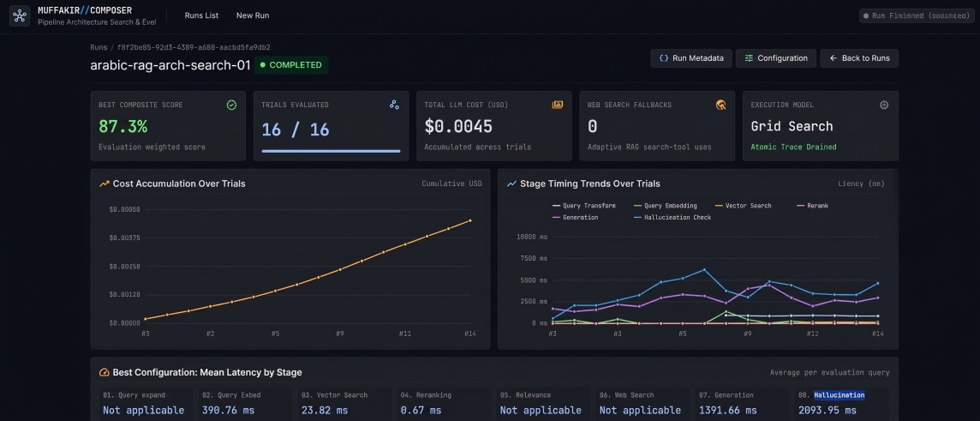Image resolution: width=980 pixels, height=421 pixels.
Task: Toggle Hallucination Check series in legend
Action: tap(672, 218)
